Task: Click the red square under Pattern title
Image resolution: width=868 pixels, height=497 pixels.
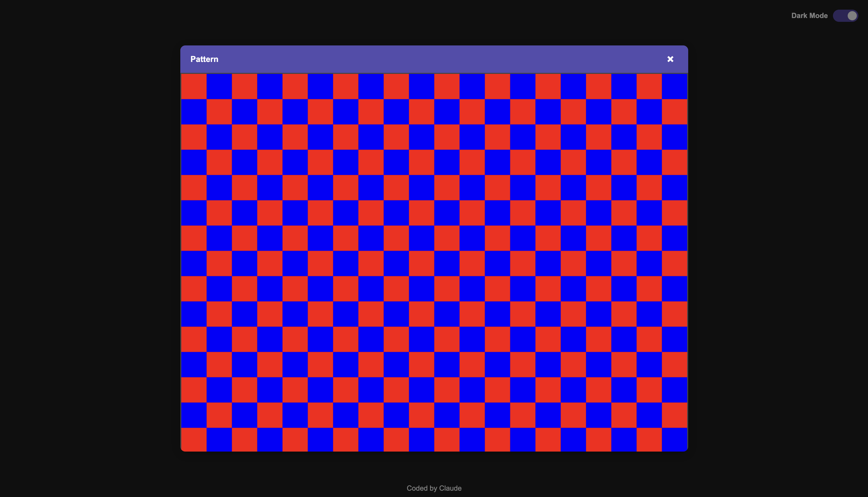Action: coord(194,86)
